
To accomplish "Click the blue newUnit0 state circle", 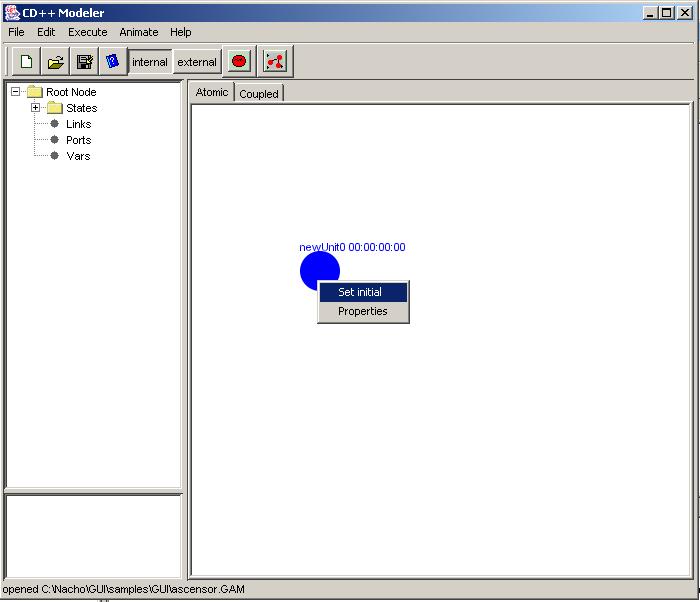I will tap(314, 268).
